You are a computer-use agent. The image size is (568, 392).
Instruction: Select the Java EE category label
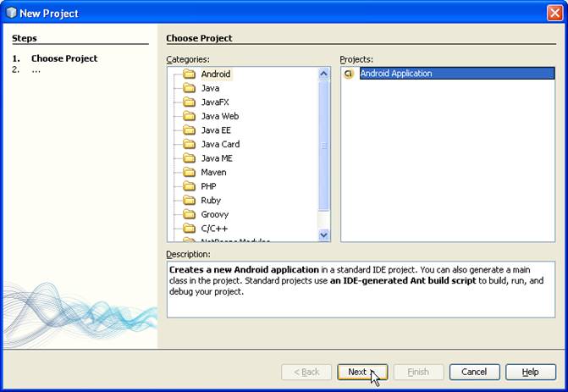[216, 130]
